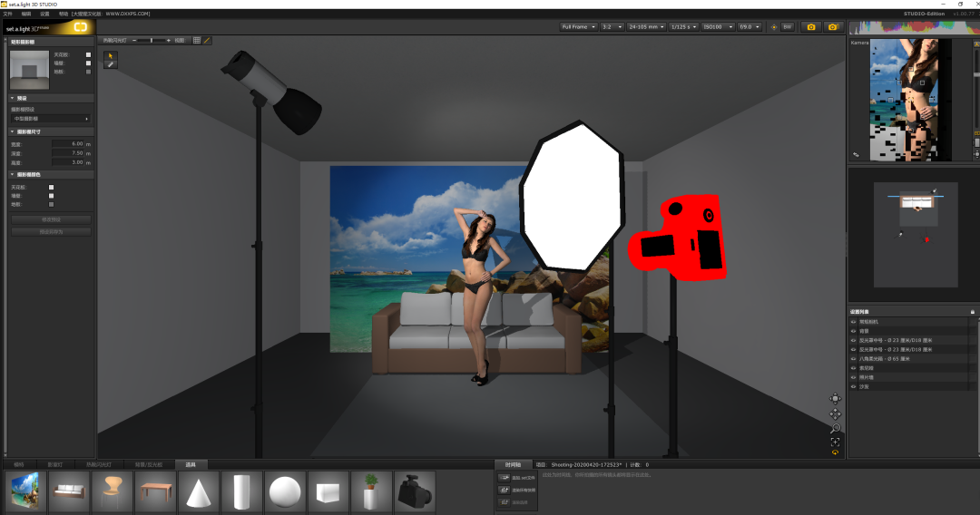Select the potted plant prop thumbnail
This screenshot has height=515, width=980.
pos(370,491)
